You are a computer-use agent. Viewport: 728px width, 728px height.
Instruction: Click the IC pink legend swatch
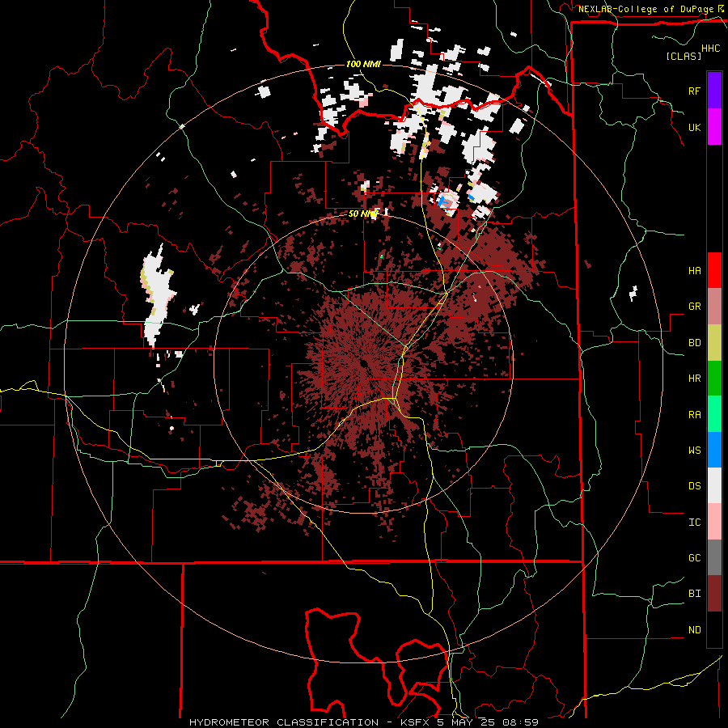click(714, 522)
